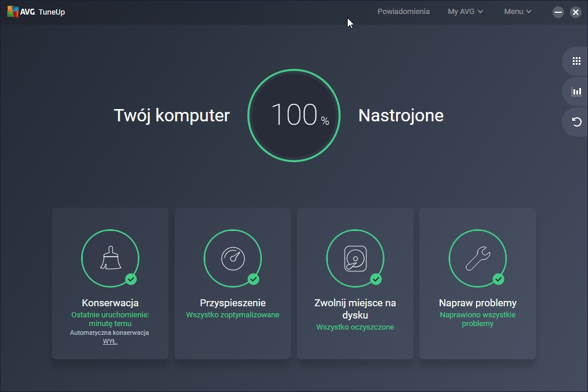Viewport: 588px width, 392px height.
Task: Click the Konserwacja broom icon
Action: click(110, 258)
